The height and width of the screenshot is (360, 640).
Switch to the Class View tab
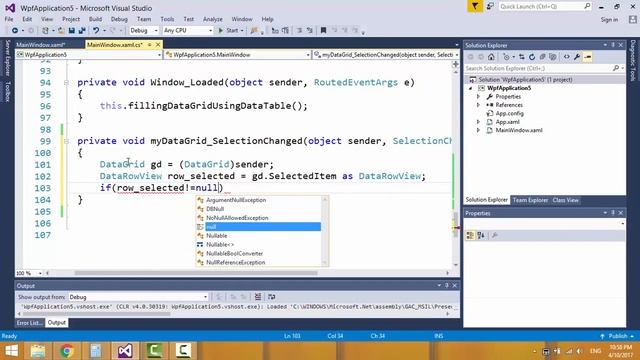pyautogui.click(x=566, y=200)
